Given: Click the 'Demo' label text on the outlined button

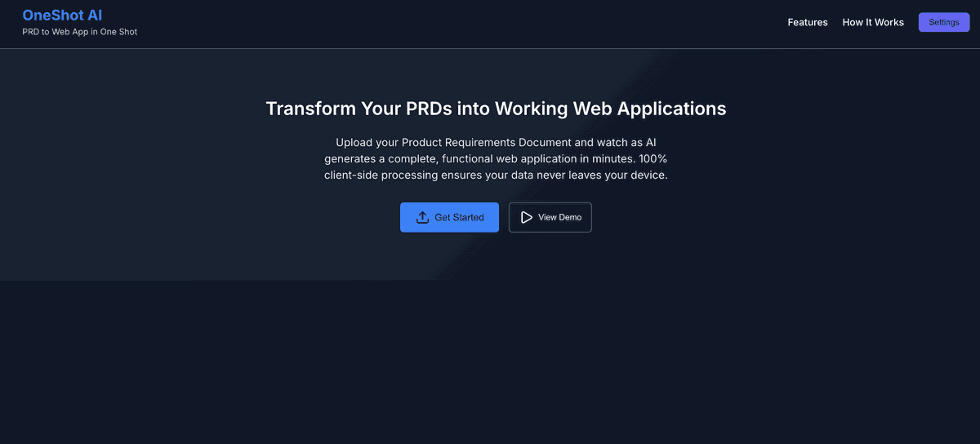Looking at the screenshot, I should 571,217.
